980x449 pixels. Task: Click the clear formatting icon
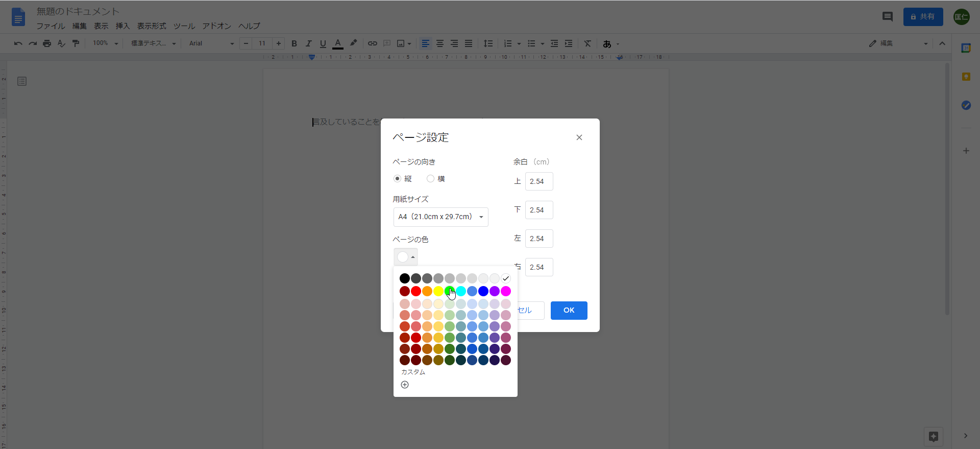(x=587, y=43)
